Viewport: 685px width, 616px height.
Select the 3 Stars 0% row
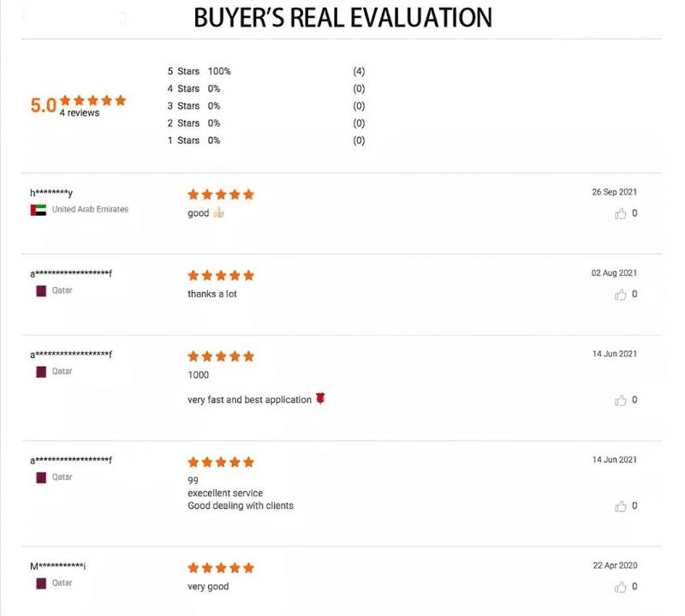266,105
